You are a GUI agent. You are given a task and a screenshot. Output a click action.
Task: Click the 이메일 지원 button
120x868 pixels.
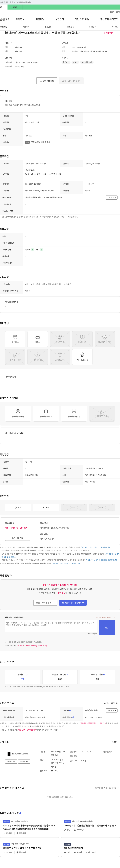point(17,538)
